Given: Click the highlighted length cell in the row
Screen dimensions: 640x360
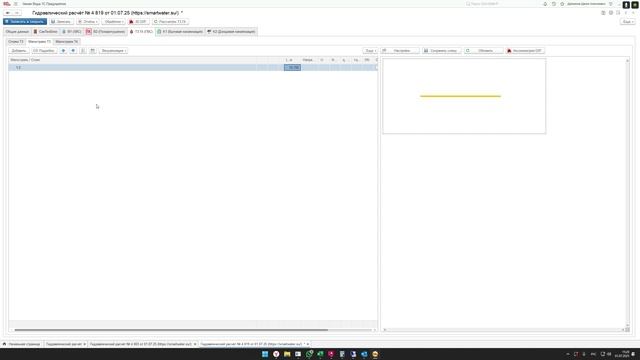Looking at the screenshot, I should (292, 67).
